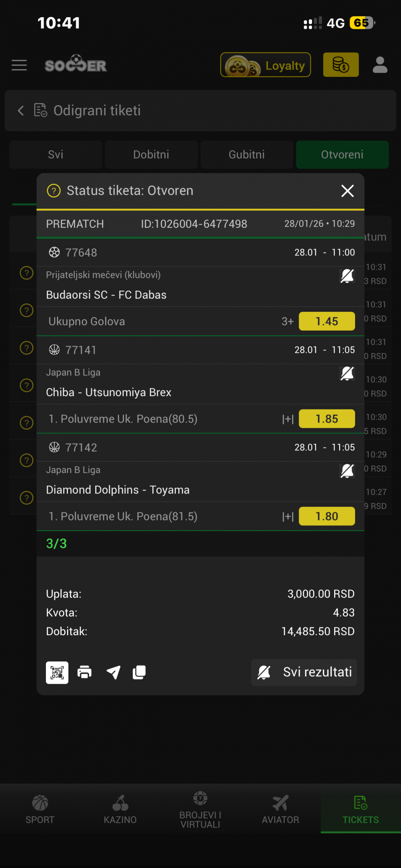Toggle bell for Diamond Dolphins - Toyama
The image size is (401, 868).
(x=347, y=471)
